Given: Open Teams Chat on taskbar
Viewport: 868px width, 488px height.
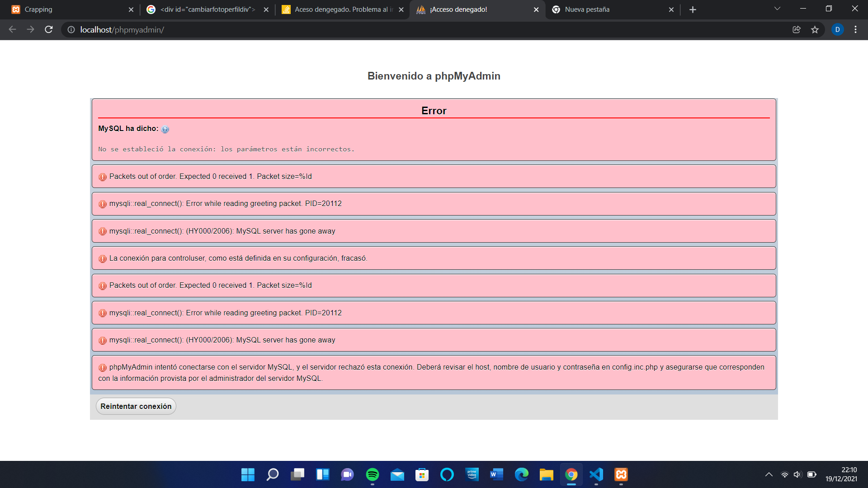Looking at the screenshot, I should click(x=347, y=474).
